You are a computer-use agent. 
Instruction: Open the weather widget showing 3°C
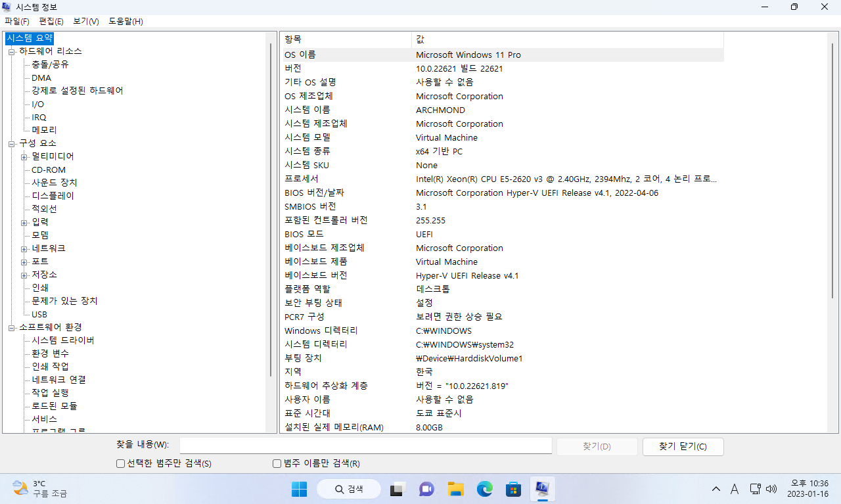pyautogui.click(x=39, y=489)
